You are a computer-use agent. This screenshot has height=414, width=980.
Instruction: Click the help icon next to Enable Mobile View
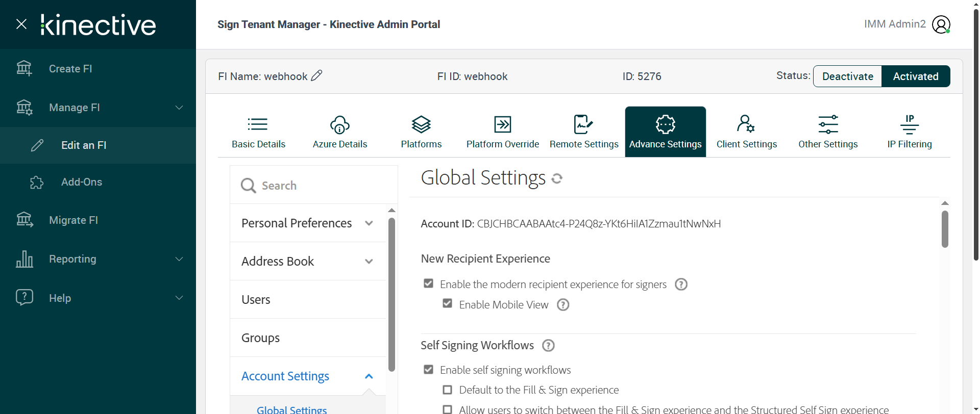point(563,305)
